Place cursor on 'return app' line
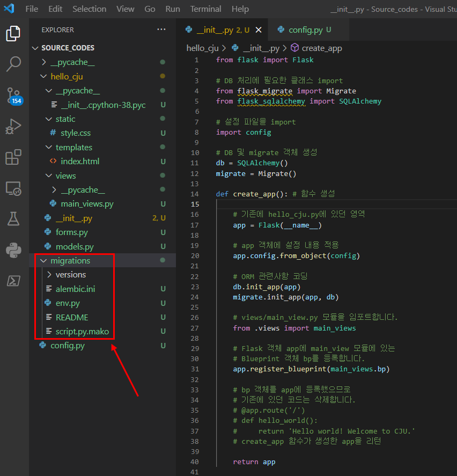Viewport: 457px width, 476px height. (x=254, y=462)
